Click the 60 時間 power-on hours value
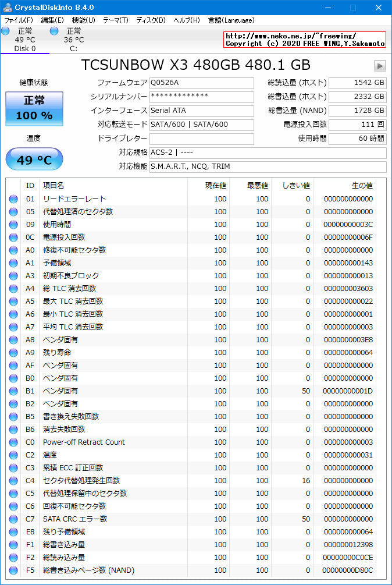Image resolution: width=392 pixels, height=585 pixels. click(x=358, y=139)
